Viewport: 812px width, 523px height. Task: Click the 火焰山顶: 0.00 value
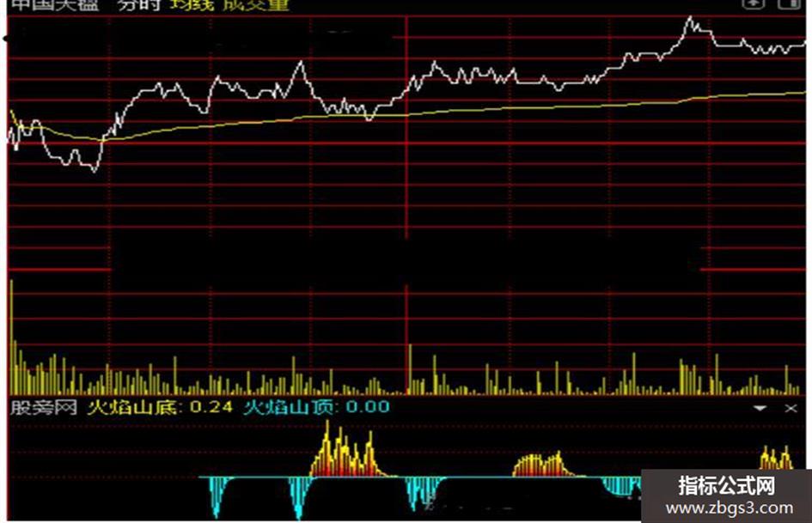click(x=316, y=407)
